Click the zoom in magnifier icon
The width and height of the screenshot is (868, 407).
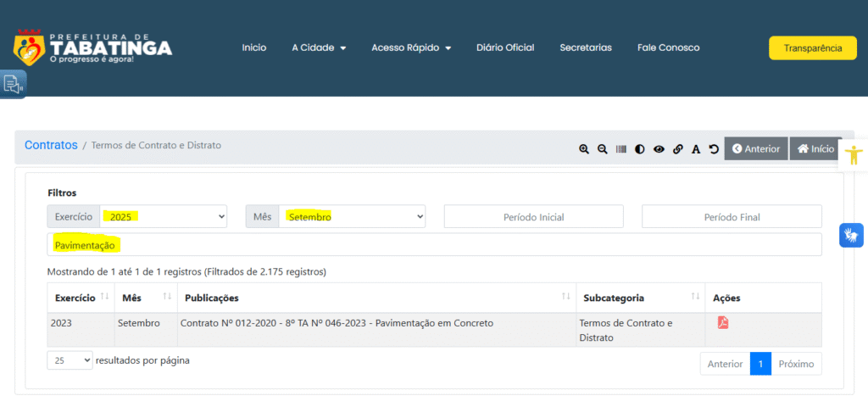(584, 149)
